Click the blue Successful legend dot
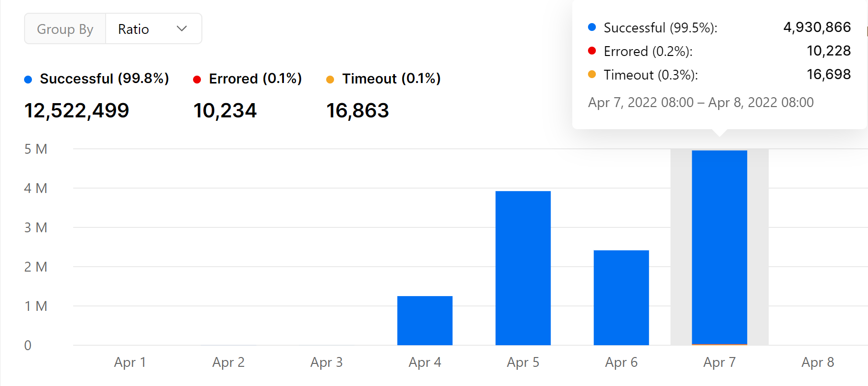Viewport: 868px width, 386px height. pyautogui.click(x=28, y=80)
